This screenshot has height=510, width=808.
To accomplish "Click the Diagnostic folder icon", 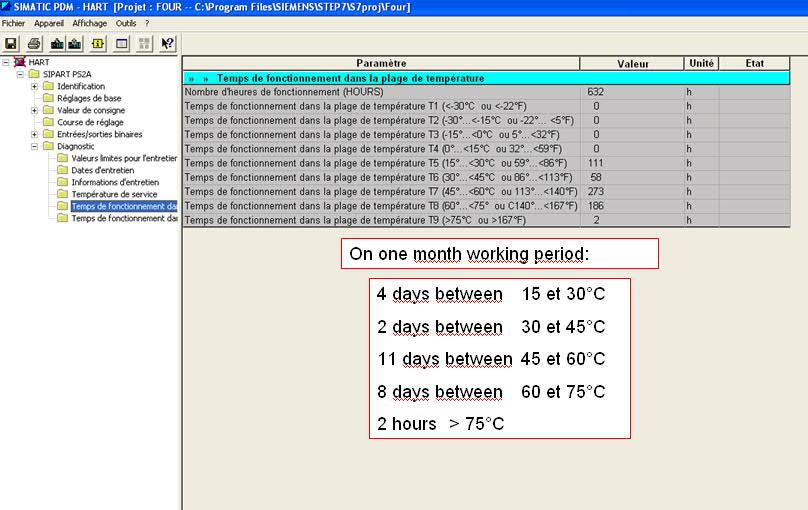I will pyautogui.click(x=48, y=146).
